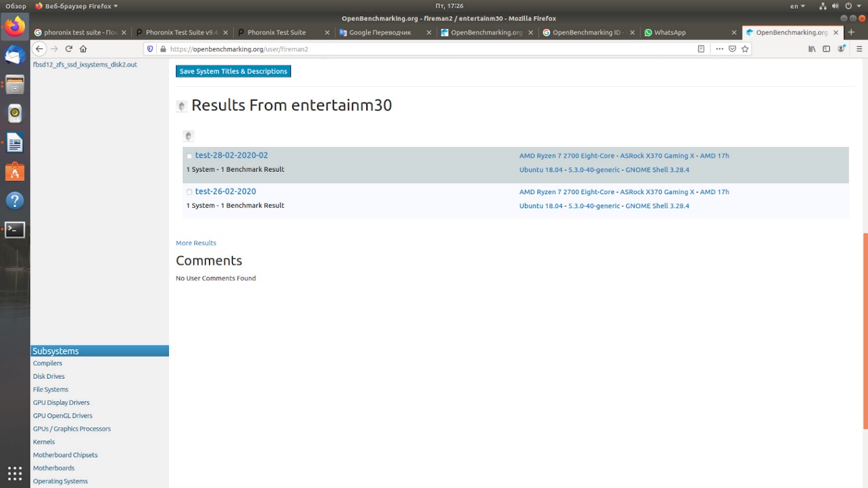868x488 pixels.
Task: Open GPUs / Graphics Processors link
Action: coord(72,429)
